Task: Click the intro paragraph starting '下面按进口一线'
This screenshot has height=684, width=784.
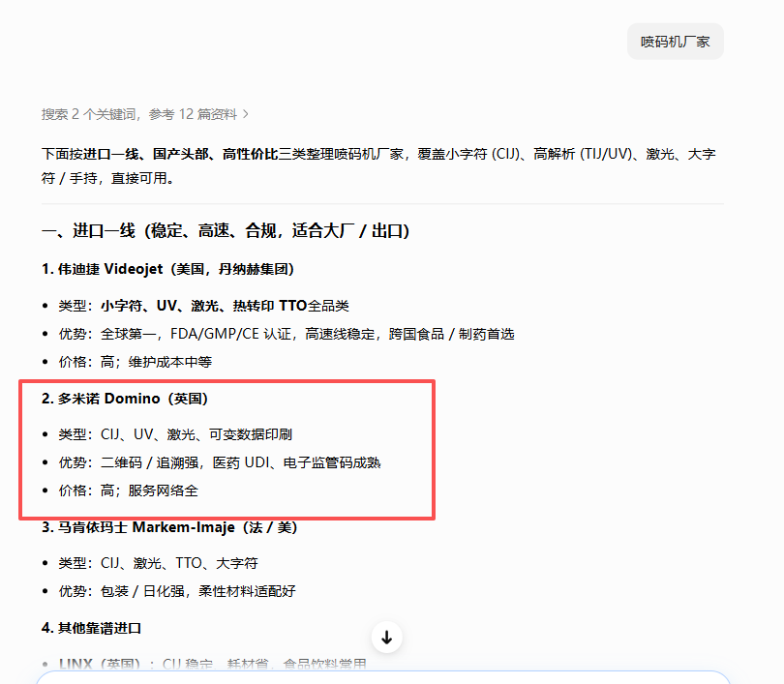Action: (378, 165)
